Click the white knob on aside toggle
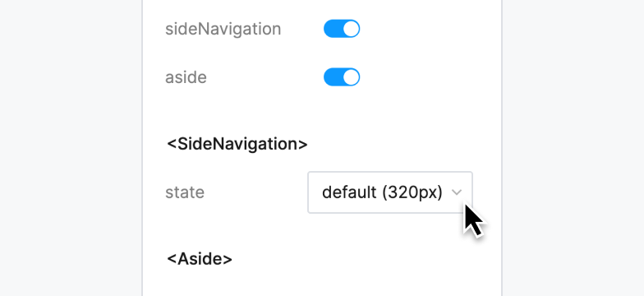This screenshot has width=644, height=296. click(351, 77)
